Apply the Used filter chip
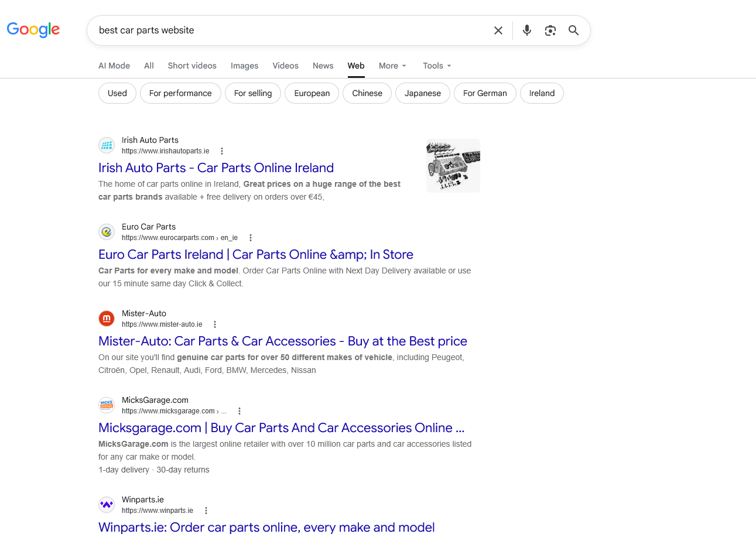The image size is (756, 534). (x=117, y=93)
